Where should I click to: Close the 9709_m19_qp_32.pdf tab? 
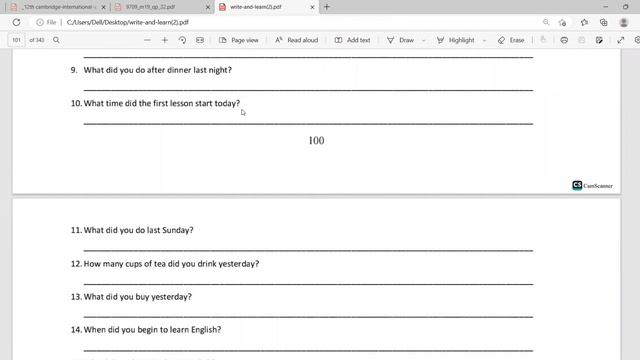tap(208, 7)
